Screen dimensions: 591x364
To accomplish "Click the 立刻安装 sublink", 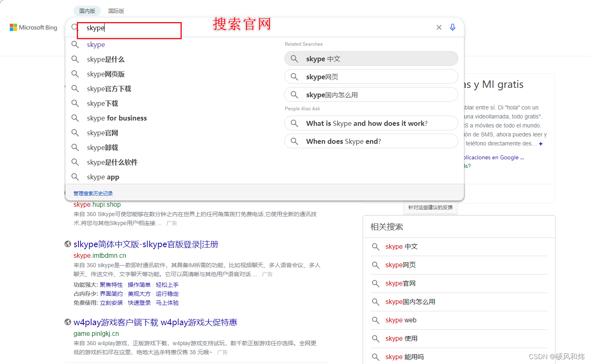I will click(111, 303).
